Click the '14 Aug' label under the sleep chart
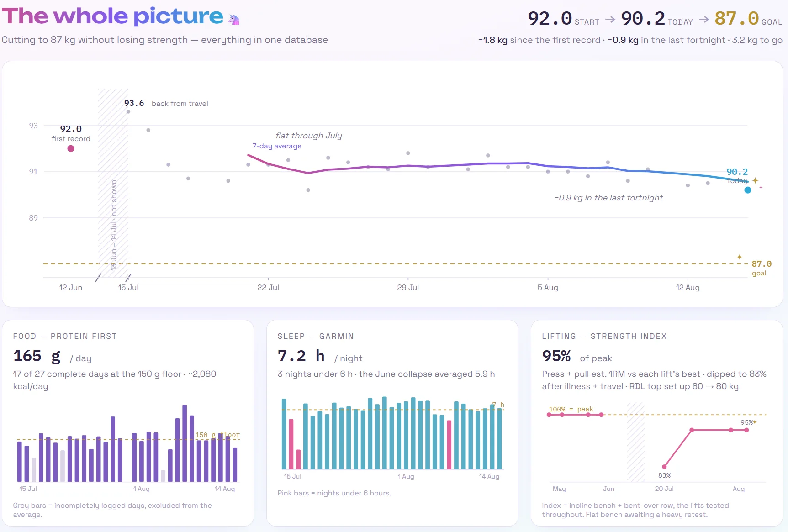The width and height of the screenshot is (788, 532). pyautogui.click(x=489, y=476)
